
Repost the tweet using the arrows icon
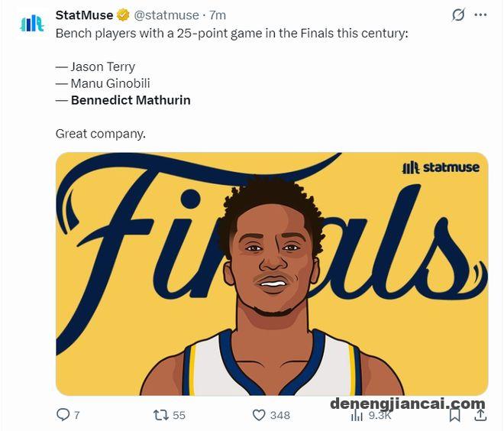pos(160,415)
